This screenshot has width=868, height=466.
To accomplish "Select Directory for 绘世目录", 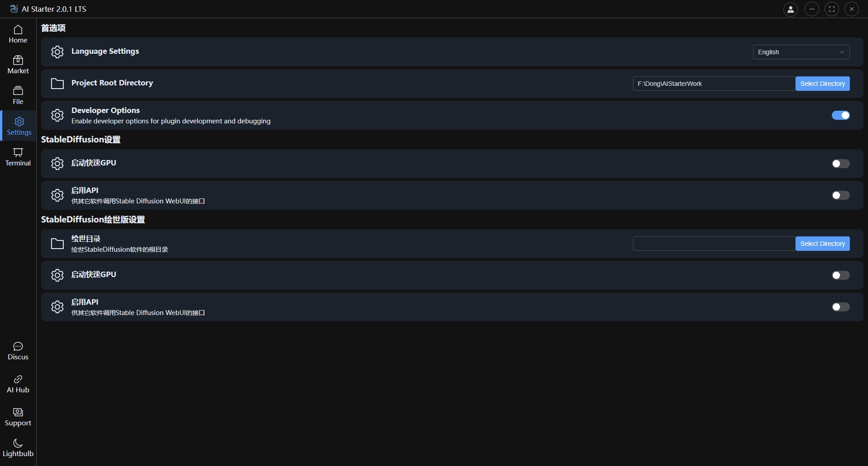I will pos(822,244).
